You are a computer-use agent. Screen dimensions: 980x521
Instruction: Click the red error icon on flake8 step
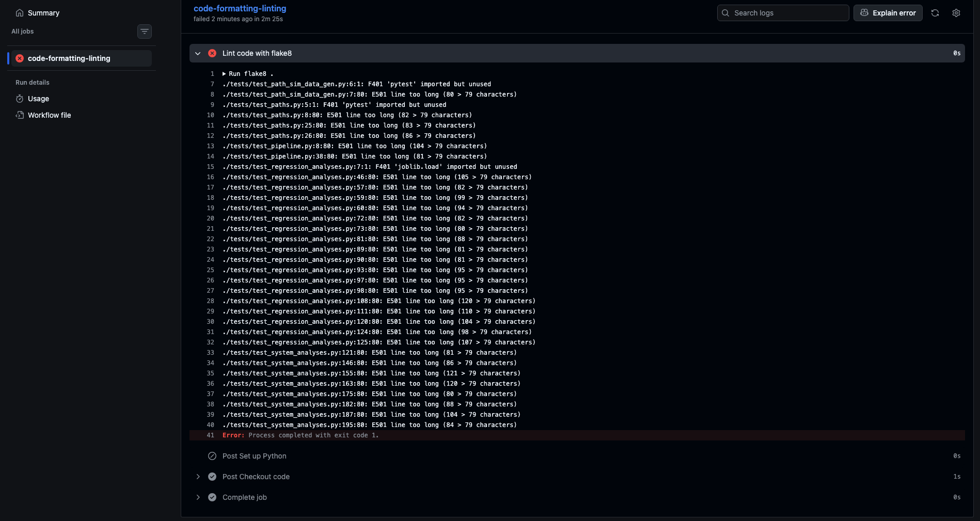212,53
